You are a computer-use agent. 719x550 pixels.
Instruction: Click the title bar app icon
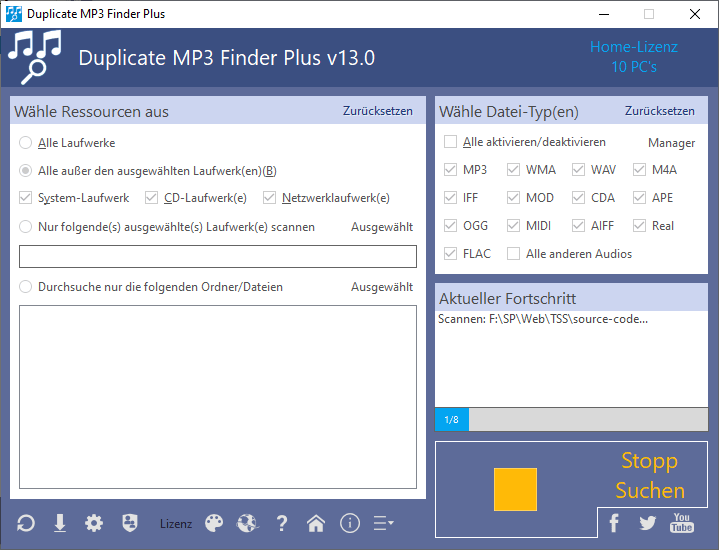[14, 14]
